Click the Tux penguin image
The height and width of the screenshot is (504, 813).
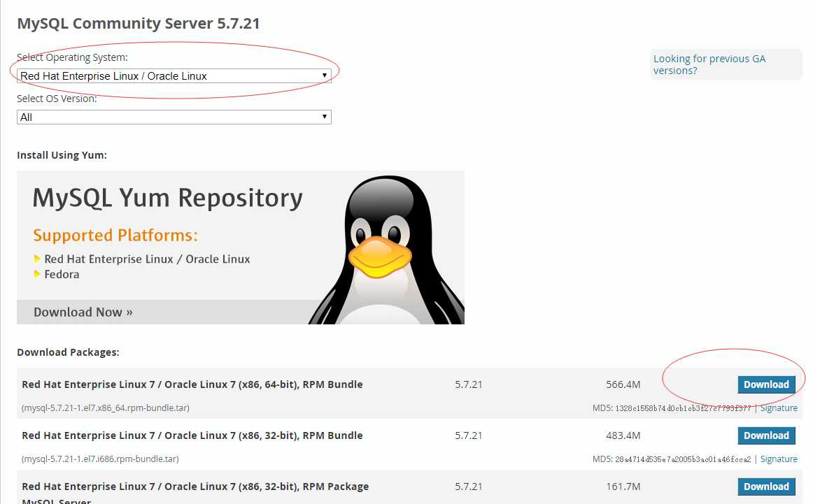[386, 250]
